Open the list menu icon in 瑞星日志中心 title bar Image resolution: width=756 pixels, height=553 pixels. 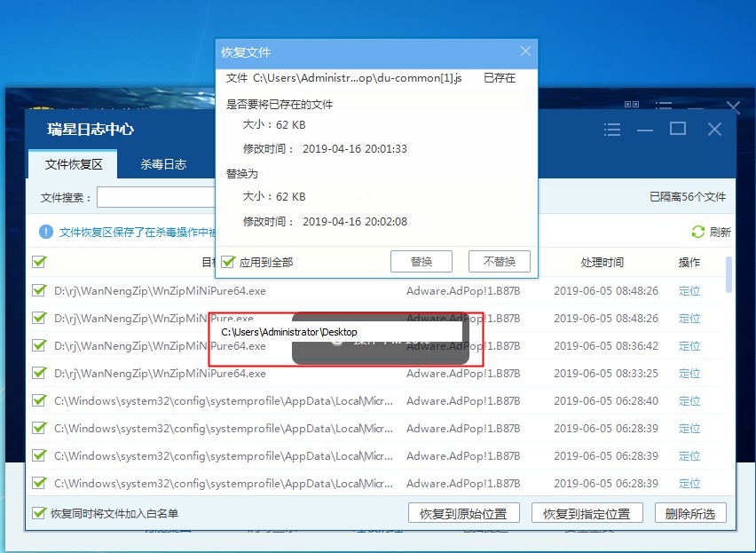click(x=612, y=130)
